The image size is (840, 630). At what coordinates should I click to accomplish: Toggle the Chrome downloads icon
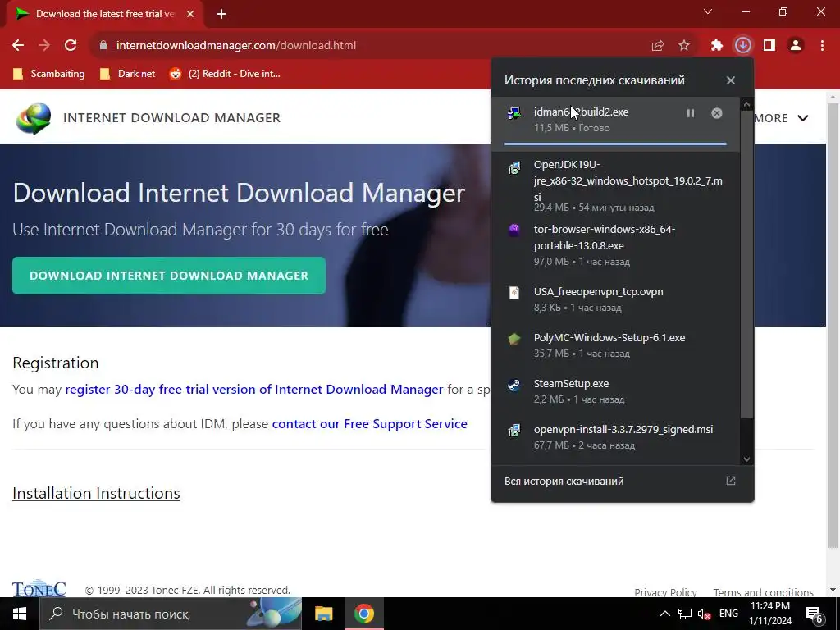pyautogui.click(x=743, y=46)
